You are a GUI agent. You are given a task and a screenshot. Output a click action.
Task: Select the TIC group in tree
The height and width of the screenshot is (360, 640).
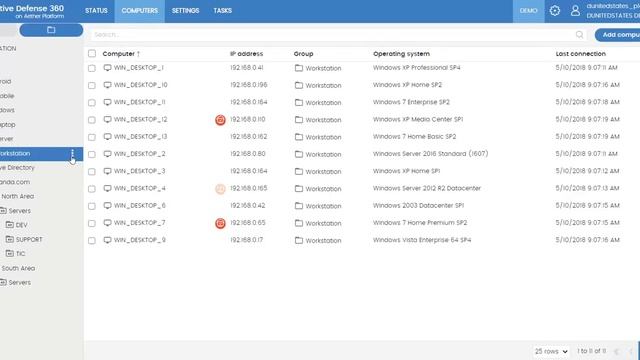pyautogui.click(x=20, y=253)
